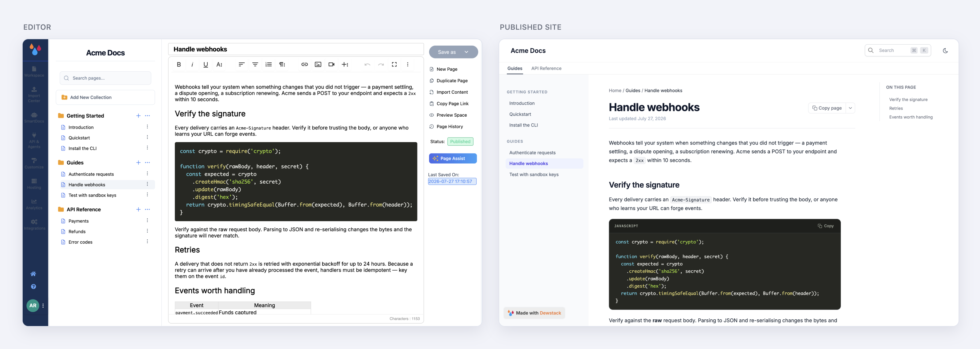Click the home icon in sidebar
Image resolution: width=980 pixels, height=349 pixels.
coord(33,274)
